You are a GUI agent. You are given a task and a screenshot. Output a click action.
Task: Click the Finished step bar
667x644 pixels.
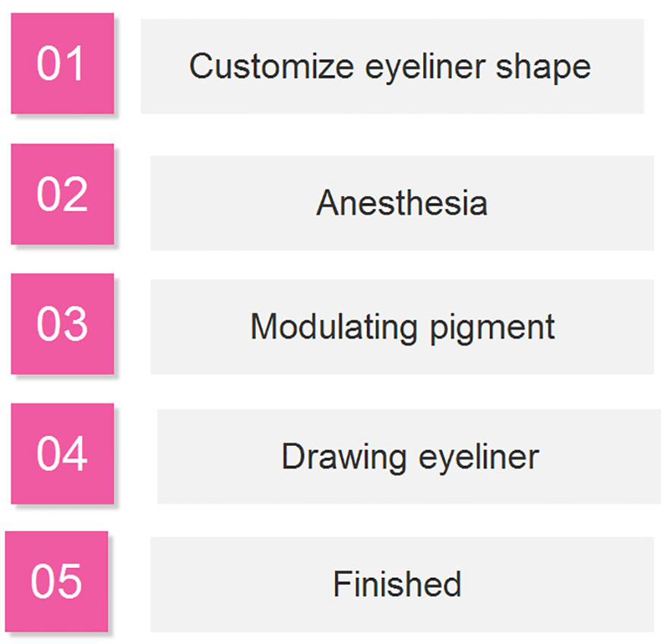402,585
